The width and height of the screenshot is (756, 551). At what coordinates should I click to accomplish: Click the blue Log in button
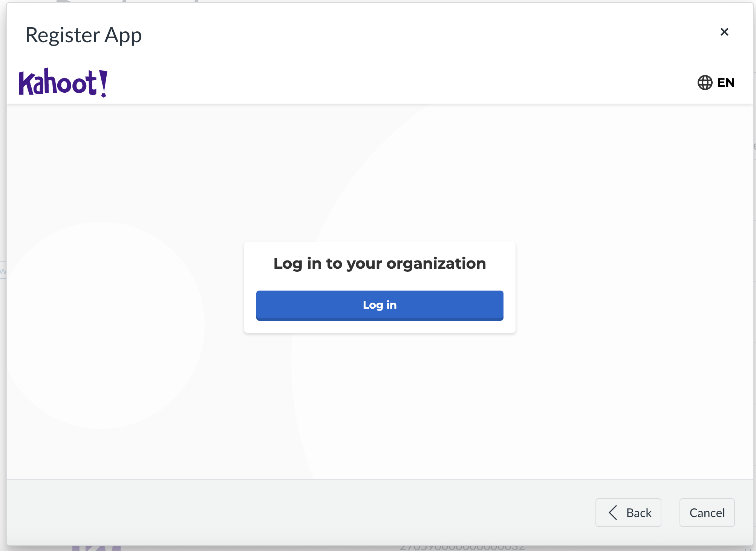(x=380, y=305)
